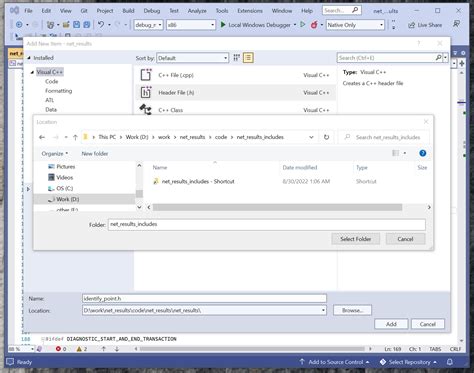The height and width of the screenshot is (373, 474).
Task: Click Add to Source Control in status bar
Action: [x=335, y=362]
